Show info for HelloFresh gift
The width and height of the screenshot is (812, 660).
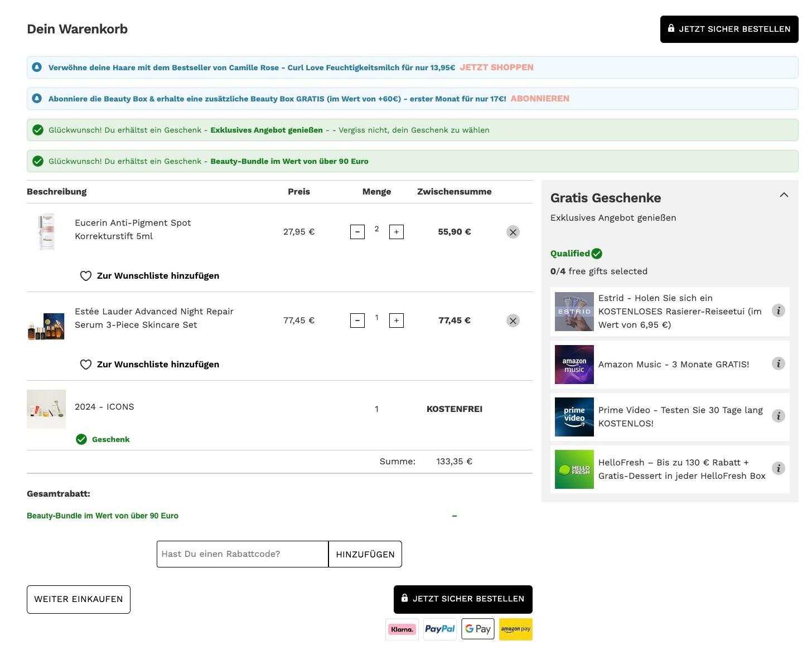click(779, 468)
